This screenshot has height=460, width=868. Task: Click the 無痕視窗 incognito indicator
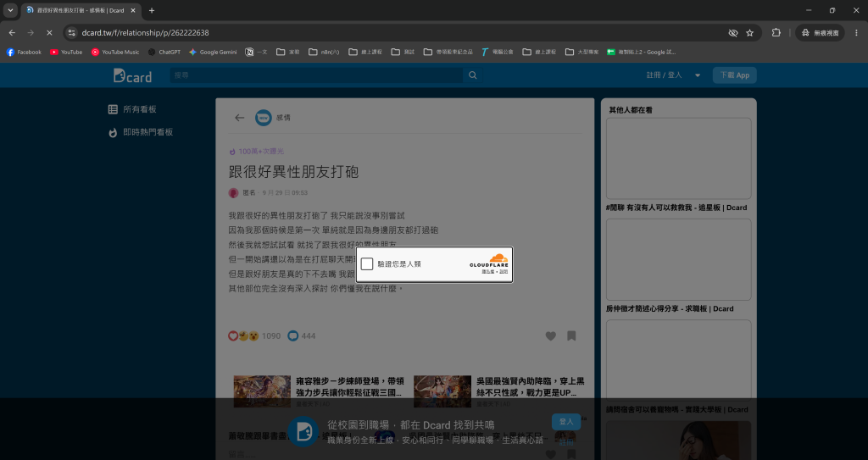[x=820, y=33]
